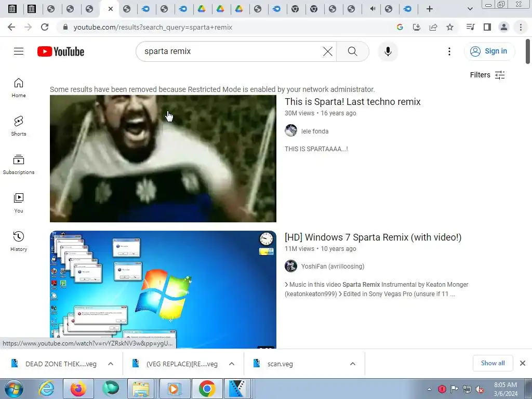Screen dimensions: 532x399
Task: Reload the YouTube results page
Action: [45, 27]
